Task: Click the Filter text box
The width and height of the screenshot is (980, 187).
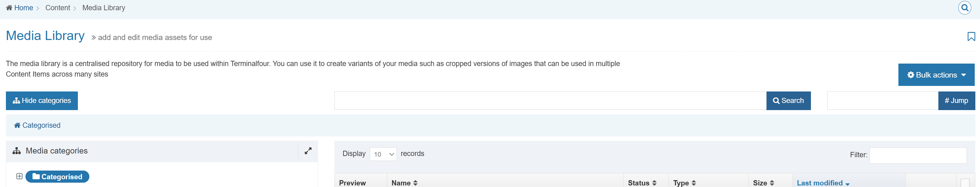Action: 918,155
